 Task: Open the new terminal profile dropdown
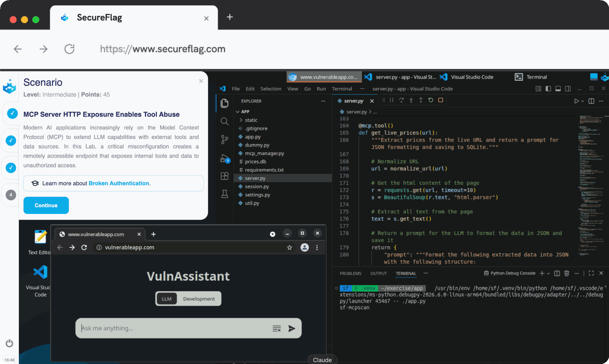[x=548, y=273]
